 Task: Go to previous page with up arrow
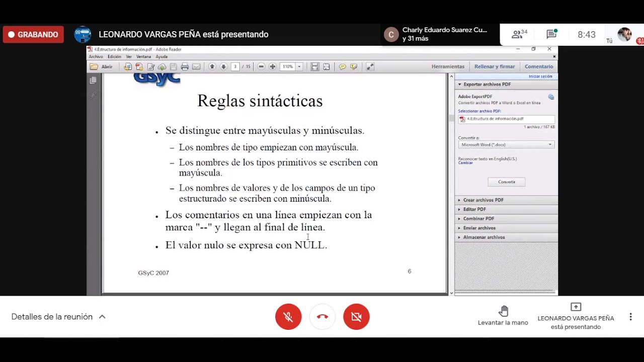[x=212, y=66]
